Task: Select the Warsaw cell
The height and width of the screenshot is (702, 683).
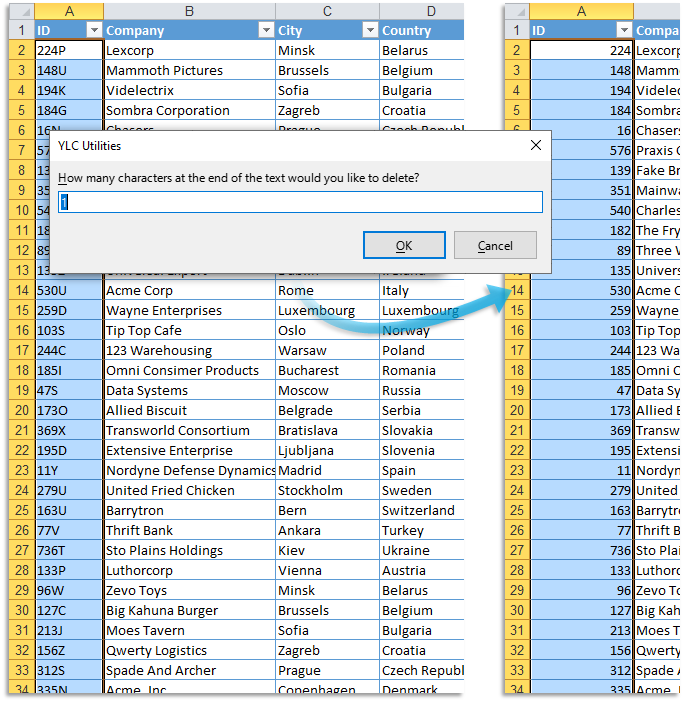Action: click(327, 350)
